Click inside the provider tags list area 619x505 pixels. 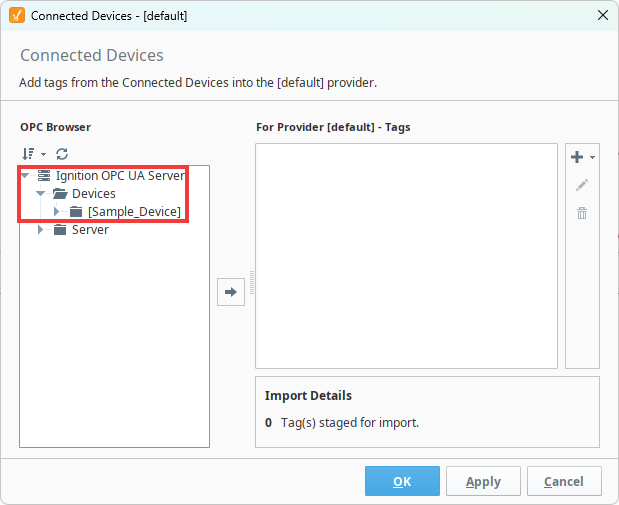coord(406,256)
